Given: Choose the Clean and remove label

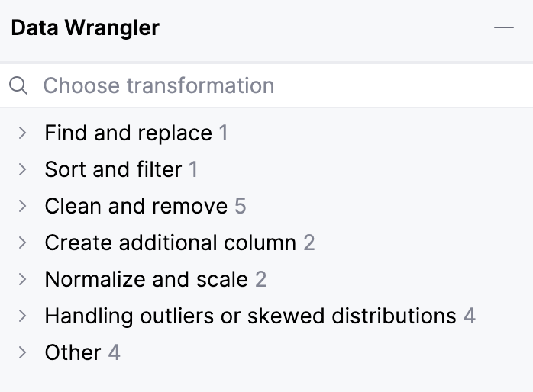Looking at the screenshot, I should [x=136, y=206].
